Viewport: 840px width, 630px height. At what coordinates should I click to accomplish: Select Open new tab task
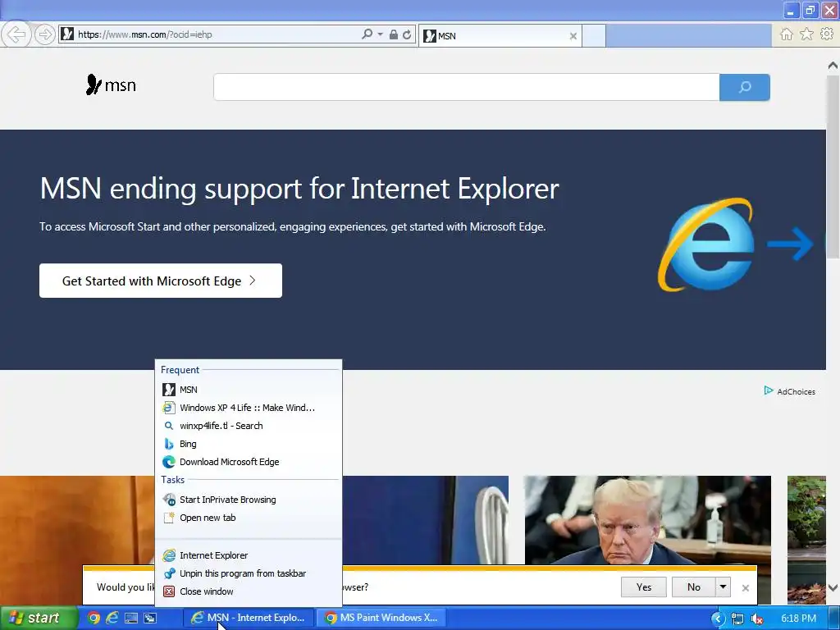click(249, 518)
